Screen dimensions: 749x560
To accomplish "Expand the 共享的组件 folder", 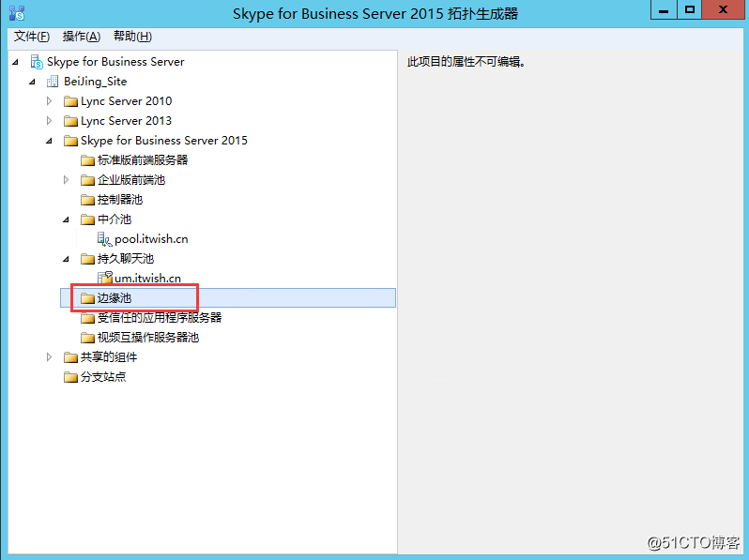I will pyautogui.click(x=49, y=357).
